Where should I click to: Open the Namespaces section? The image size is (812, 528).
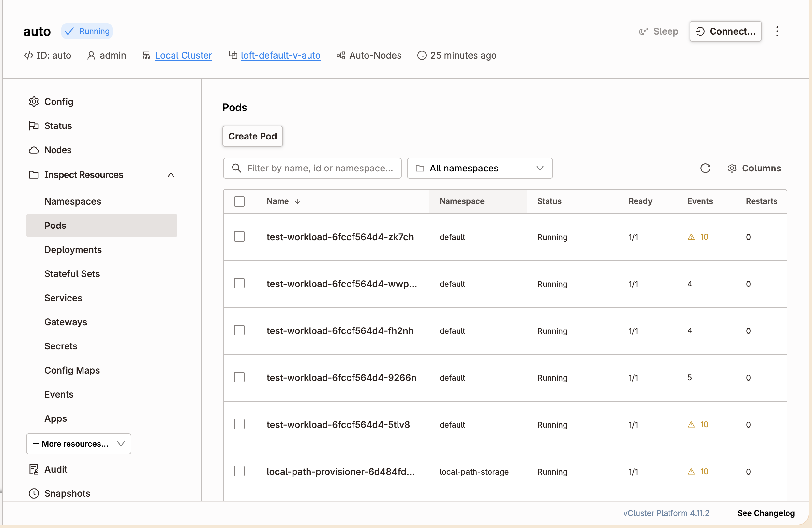73,201
